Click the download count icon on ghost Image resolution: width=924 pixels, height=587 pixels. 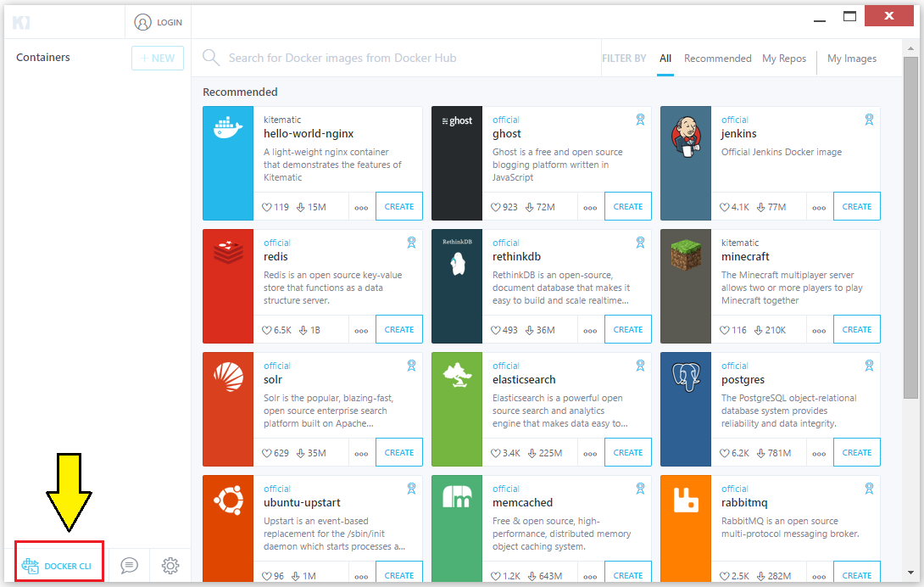529,207
